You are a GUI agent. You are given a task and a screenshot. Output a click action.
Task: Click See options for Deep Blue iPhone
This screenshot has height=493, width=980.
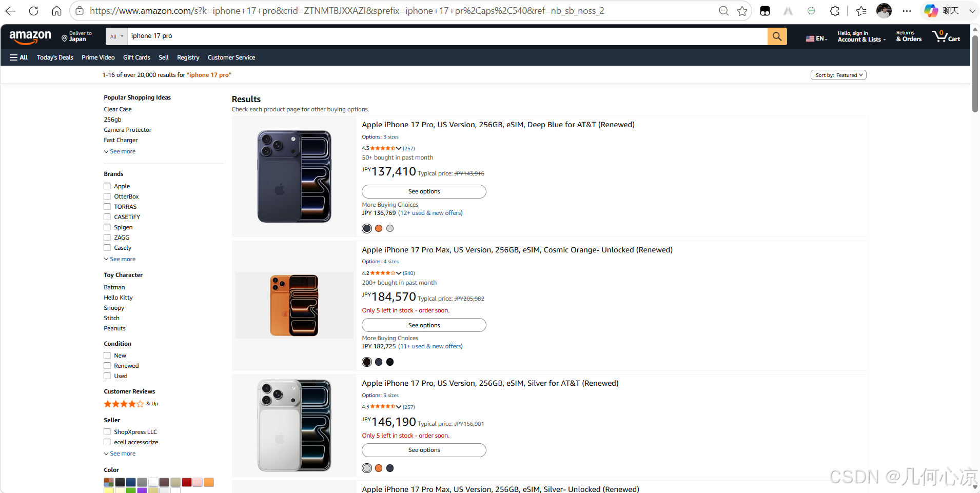click(424, 191)
